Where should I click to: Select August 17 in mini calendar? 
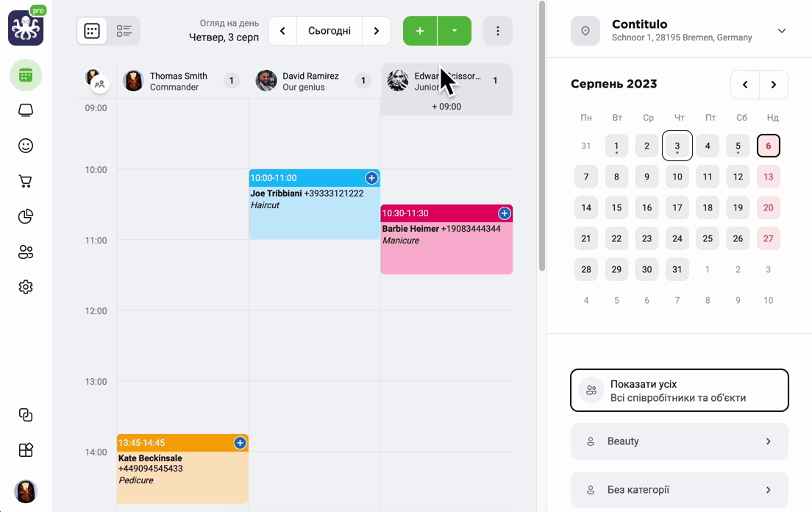click(x=677, y=207)
